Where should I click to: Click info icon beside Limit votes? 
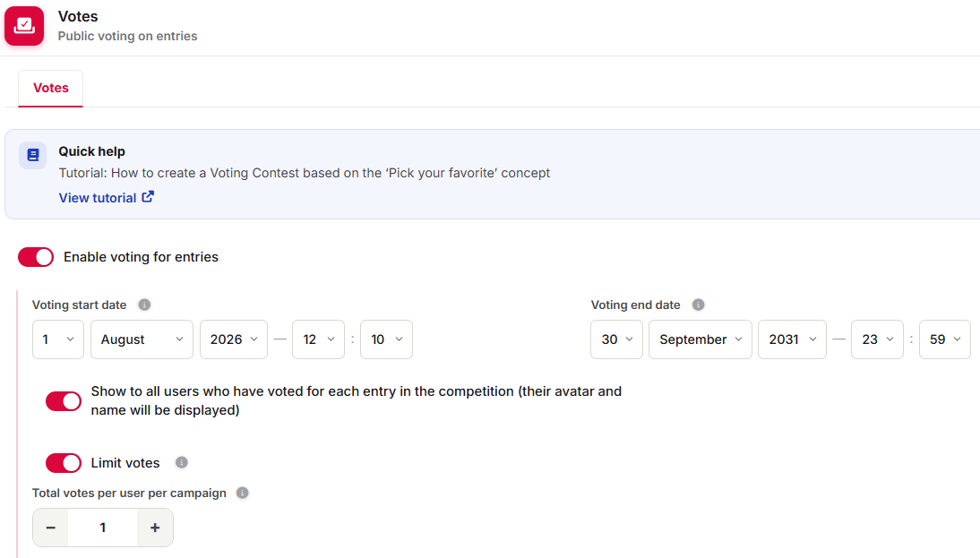[181, 462]
